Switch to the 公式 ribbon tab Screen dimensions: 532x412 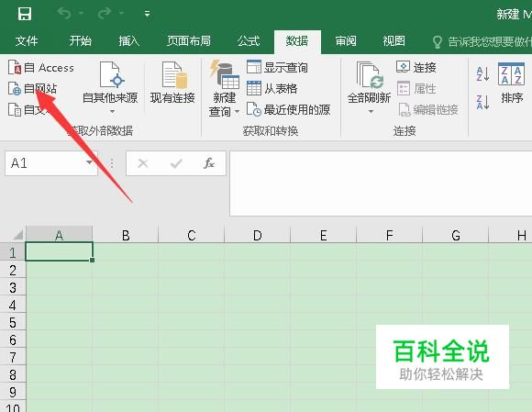pos(249,41)
